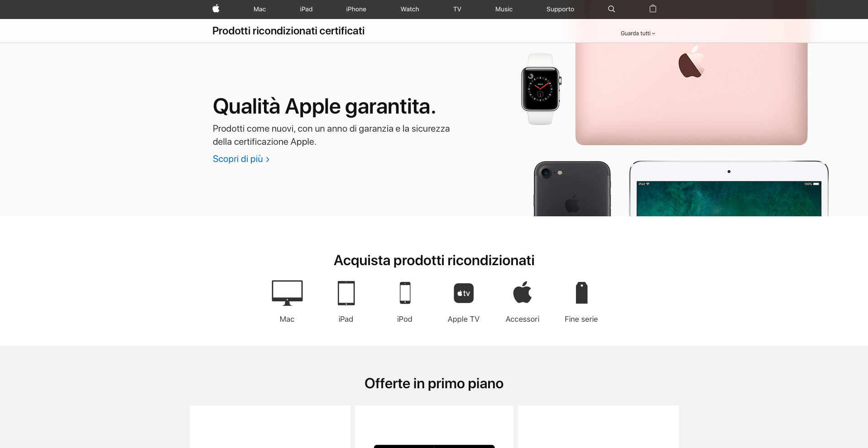Open the shopping bag icon
Image resolution: width=868 pixels, height=448 pixels.
pyautogui.click(x=653, y=9)
